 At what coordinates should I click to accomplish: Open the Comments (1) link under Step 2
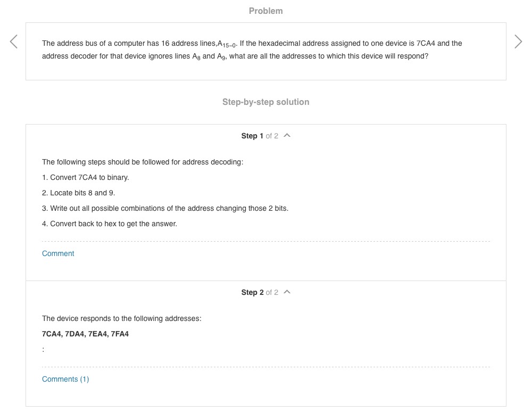[65, 379]
